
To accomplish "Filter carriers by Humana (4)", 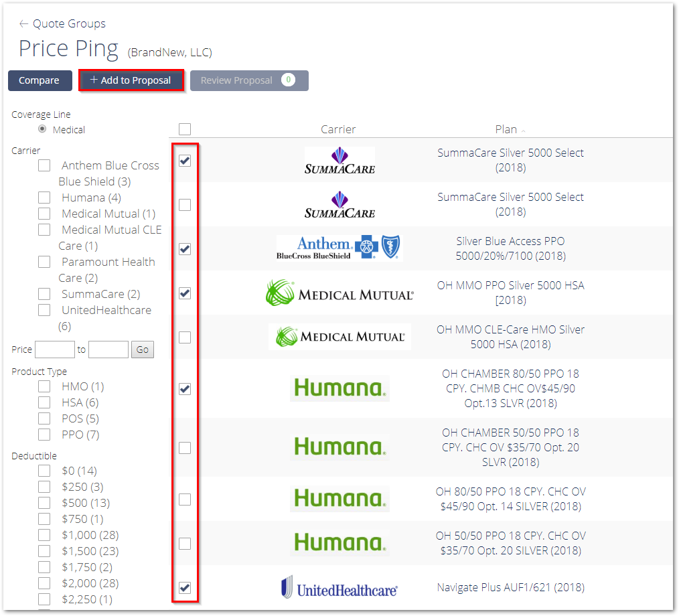I will [44, 198].
